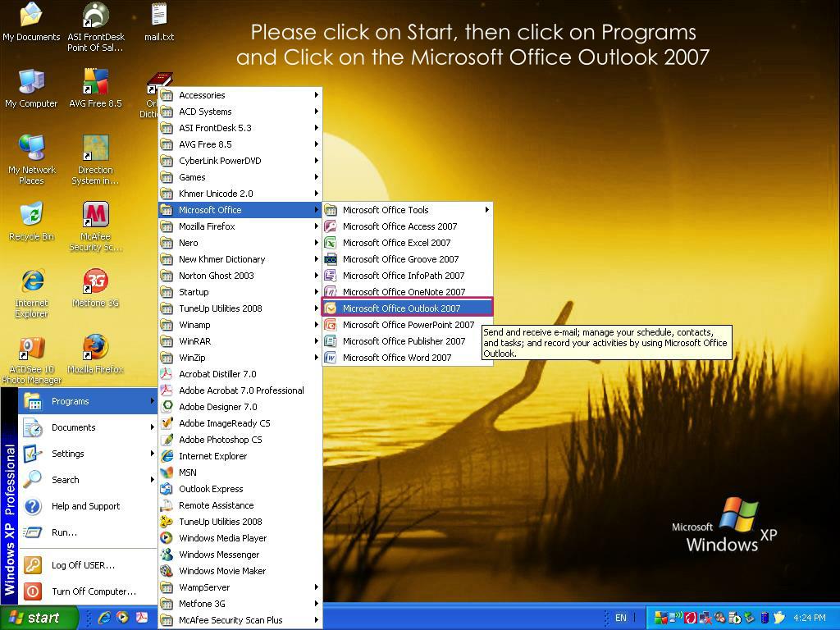Open Help and Support from the Start menu
The image size is (840, 630).
(88, 506)
